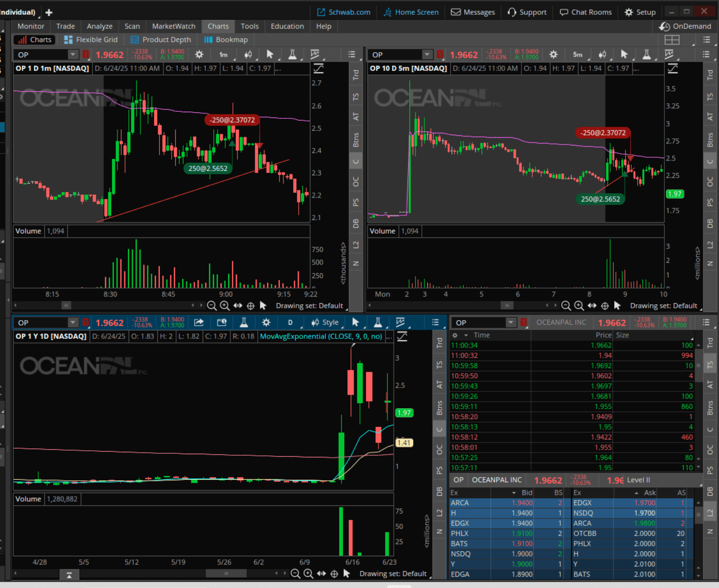Open Messages
The image size is (719, 588).
pyautogui.click(x=473, y=12)
